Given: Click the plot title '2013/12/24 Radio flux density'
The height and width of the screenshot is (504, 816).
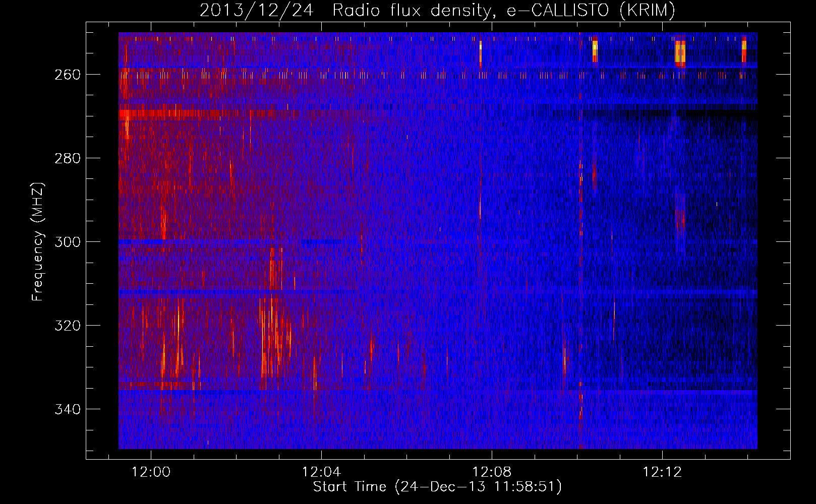Looking at the screenshot, I should point(437,10).
